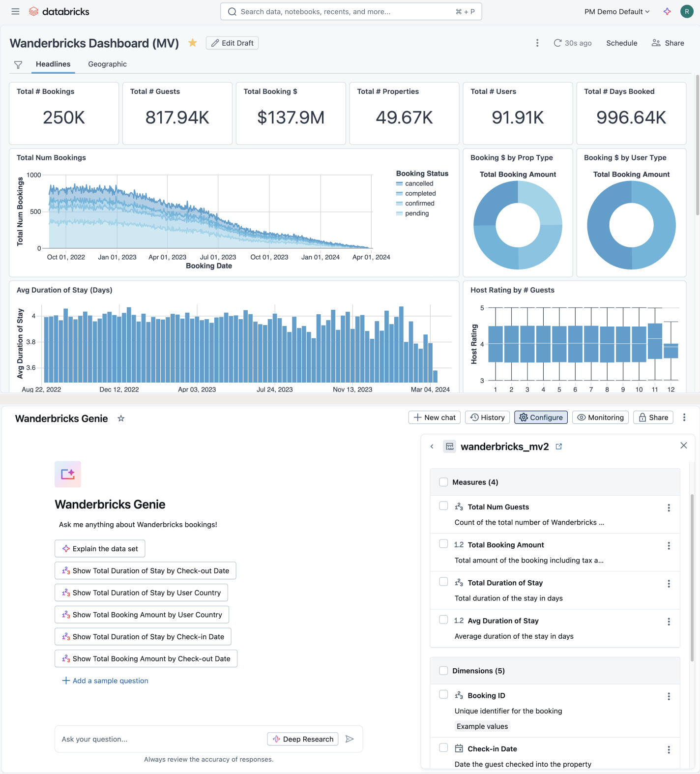
Task: Open the dashboard filter funnel icon
Action: (18, 64)
